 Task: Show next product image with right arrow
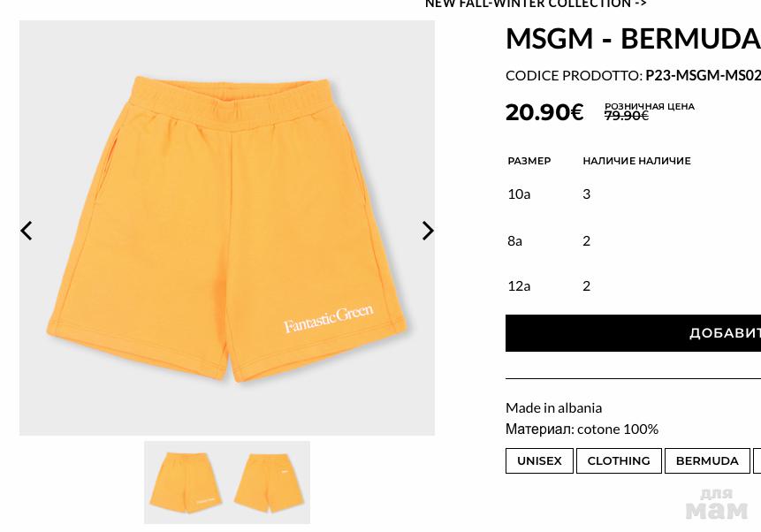428,231
